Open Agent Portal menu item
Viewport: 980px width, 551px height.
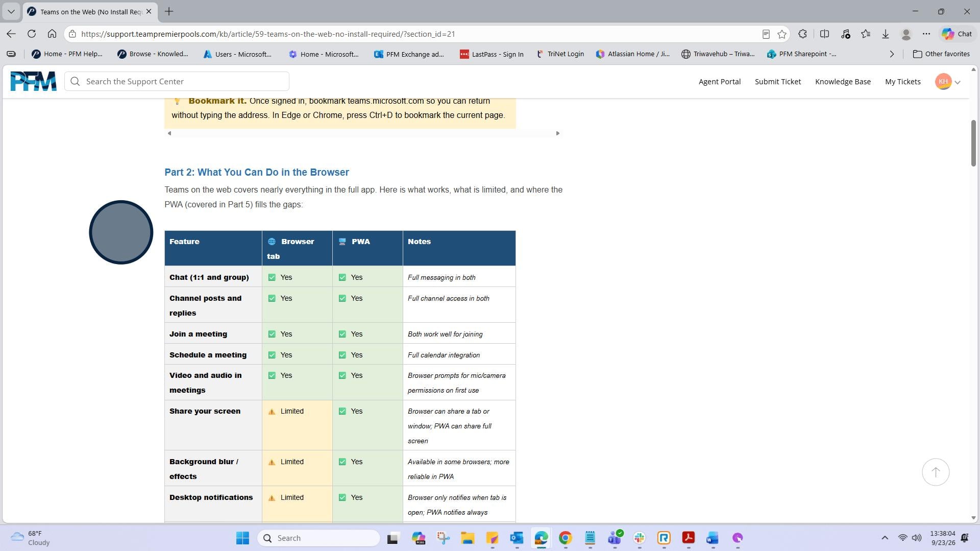coord(719,82)
